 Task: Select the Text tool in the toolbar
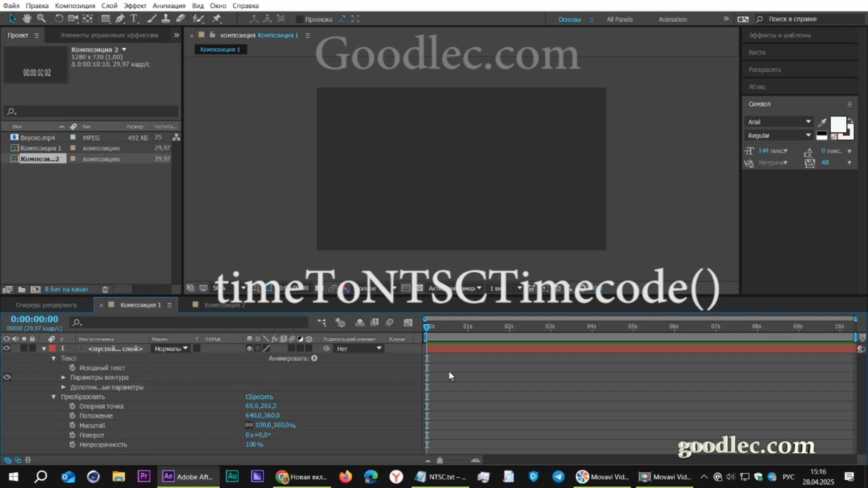[133, 18]
